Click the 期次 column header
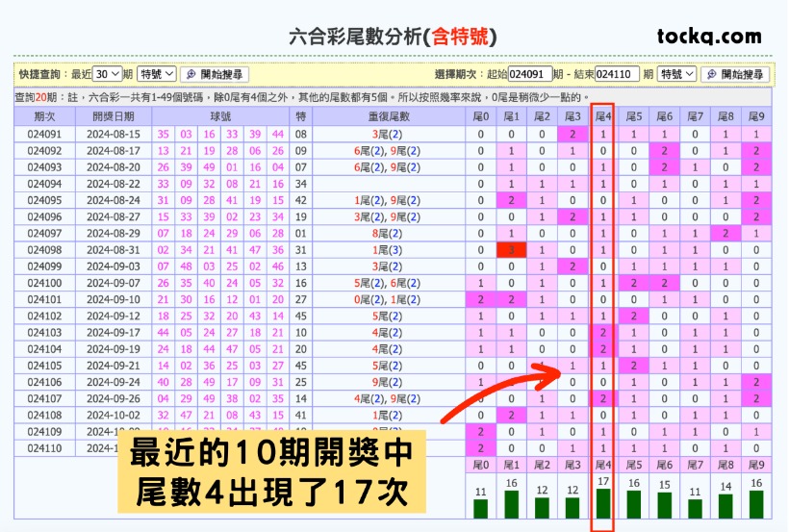This screenshot has width=789, height=532. click(44, 116)
